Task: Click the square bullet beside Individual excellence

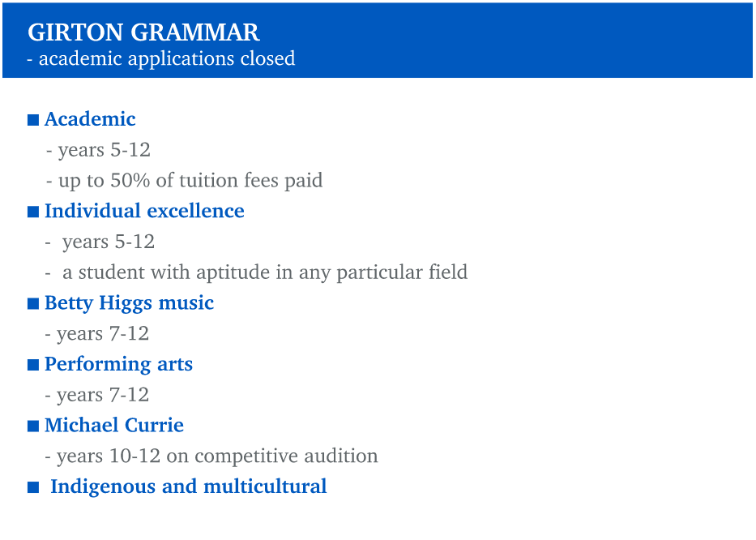Action: point(32,212)
